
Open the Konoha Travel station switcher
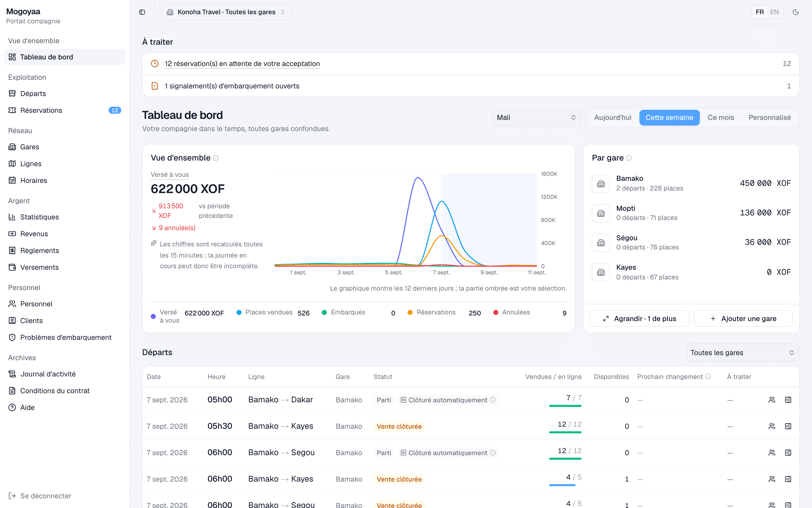pos(226,12)
